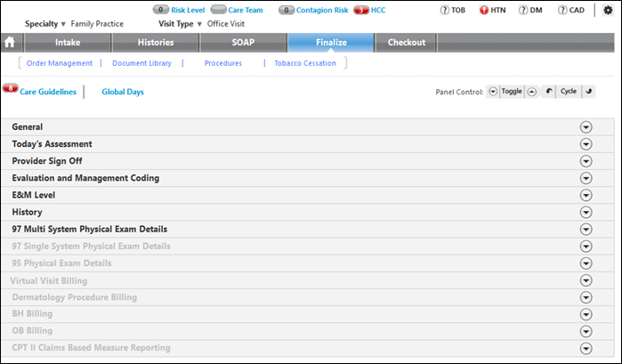Expand the Provider Sign Off panel
The height and width of the screenshot is (364, 622).
coord(586,161)
